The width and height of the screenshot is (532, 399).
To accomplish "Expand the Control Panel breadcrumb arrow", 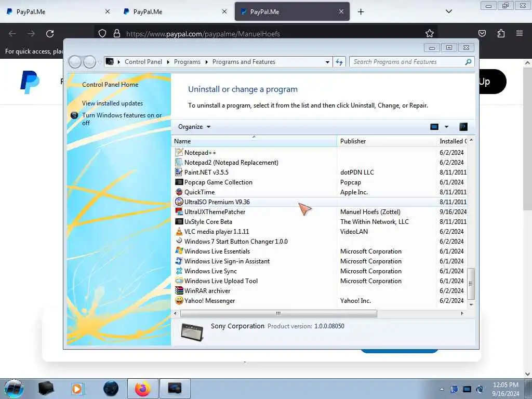I will coord(168,62).
